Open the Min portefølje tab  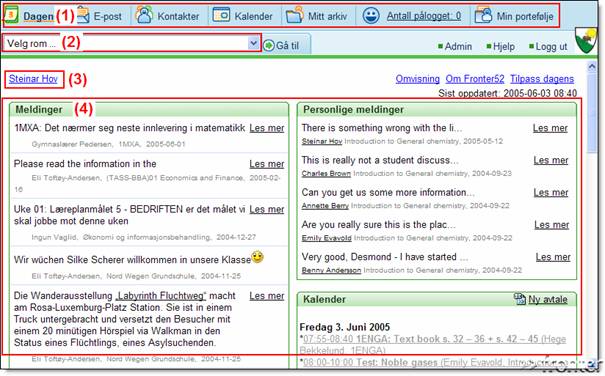tap(525, 16)
